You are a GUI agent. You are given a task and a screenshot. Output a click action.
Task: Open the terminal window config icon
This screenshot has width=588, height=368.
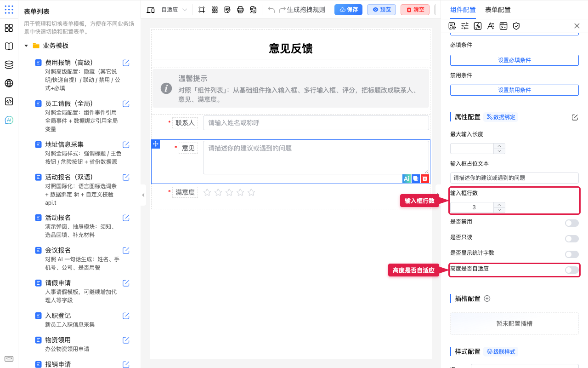[503, 26]
